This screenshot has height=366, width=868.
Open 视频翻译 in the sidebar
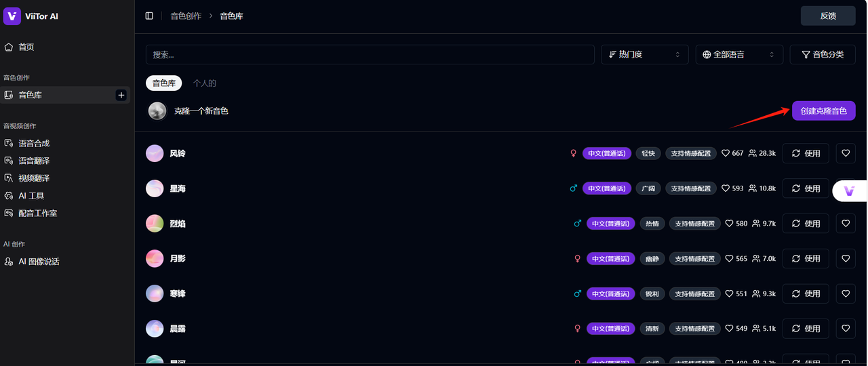[34, 178]
